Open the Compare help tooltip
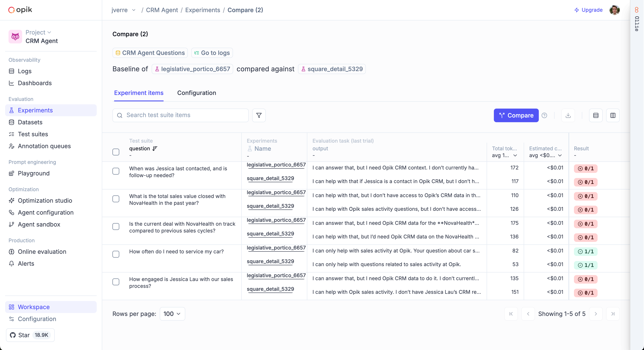Viewport: 644px width, 350px height. click(x=545, y=115)
